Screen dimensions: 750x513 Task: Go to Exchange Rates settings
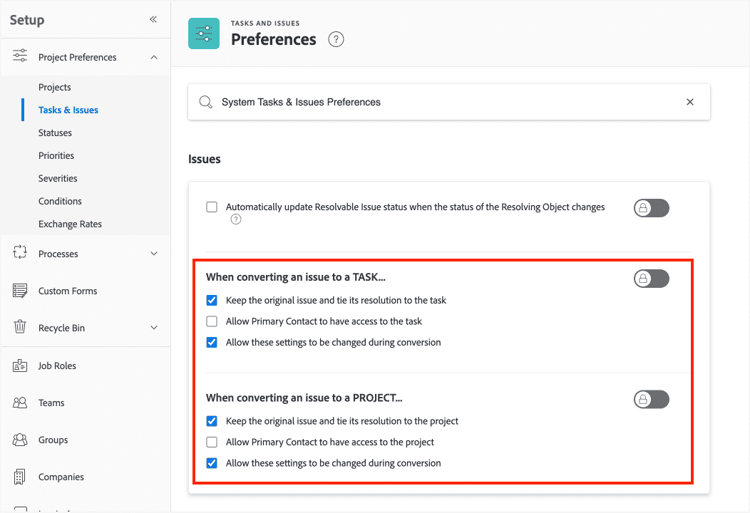coord(70,224)
